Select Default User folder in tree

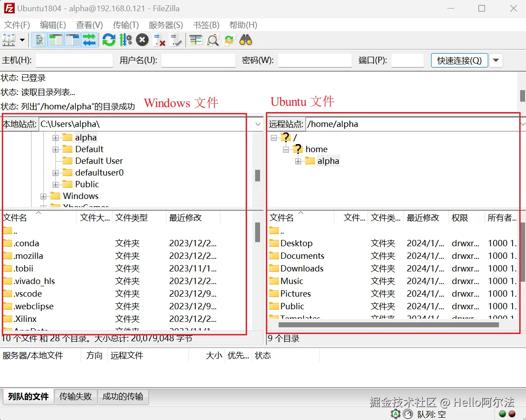coord(99,161)
